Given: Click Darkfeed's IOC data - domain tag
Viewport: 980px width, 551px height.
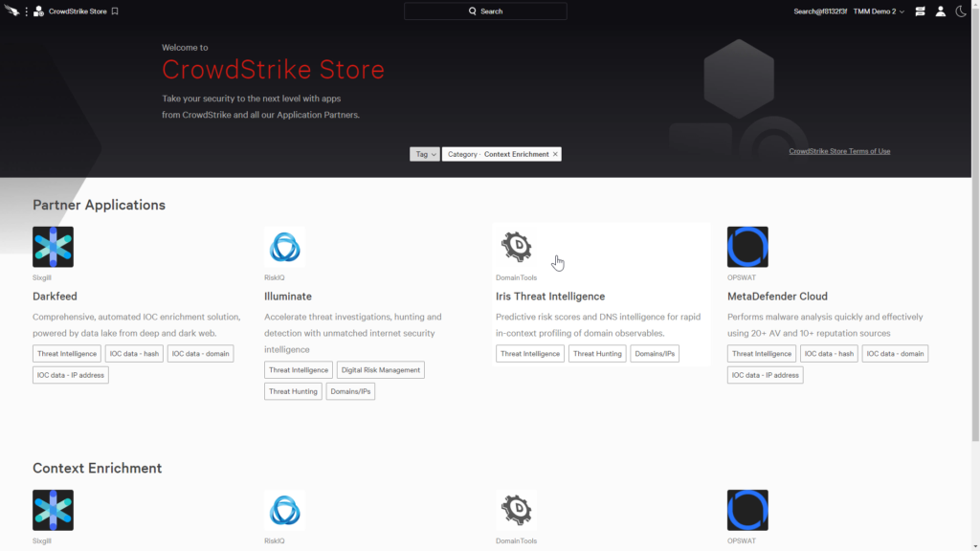Looking at the screenshot, I should pos(201,354).
